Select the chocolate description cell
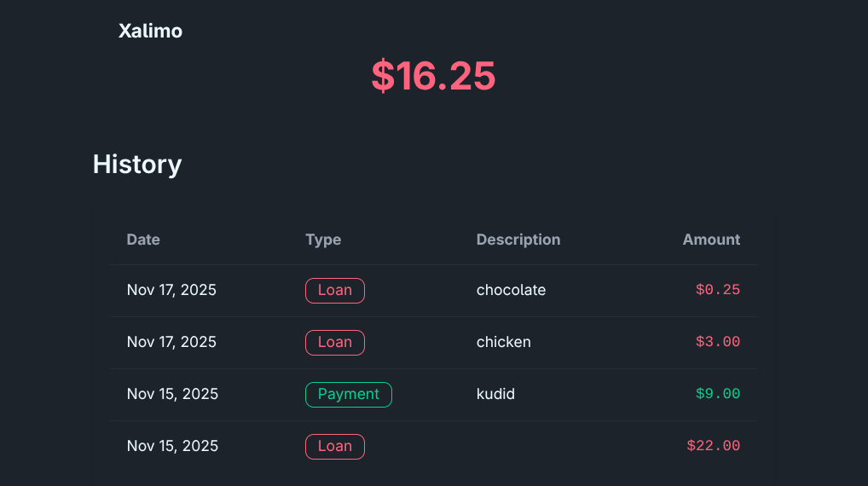This screenshot has width=868, height=486. point(511,290)
